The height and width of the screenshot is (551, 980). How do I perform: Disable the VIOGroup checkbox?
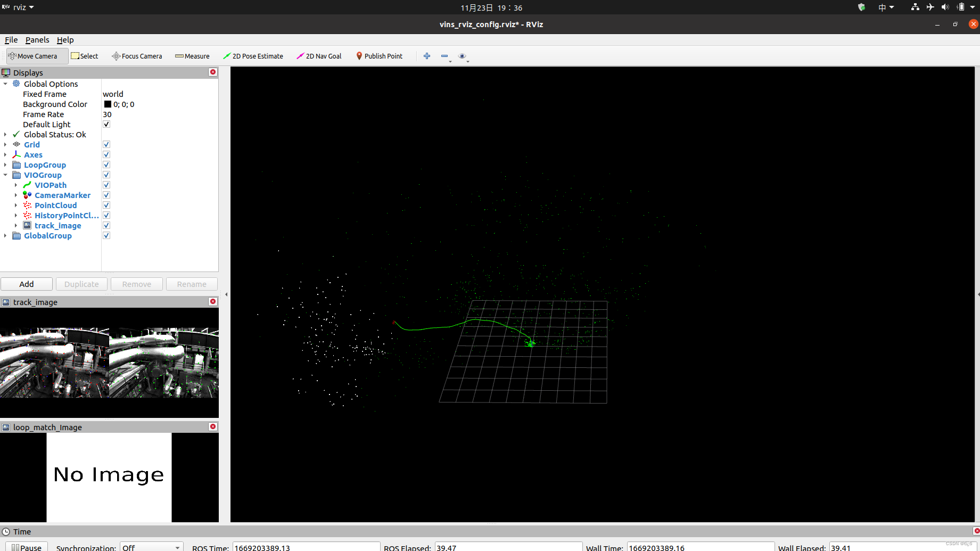click(x=106, y=175)
